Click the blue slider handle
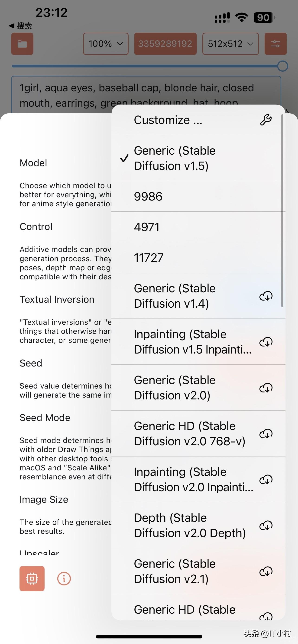This screenshot has width=298, height=644. [283, 66]
